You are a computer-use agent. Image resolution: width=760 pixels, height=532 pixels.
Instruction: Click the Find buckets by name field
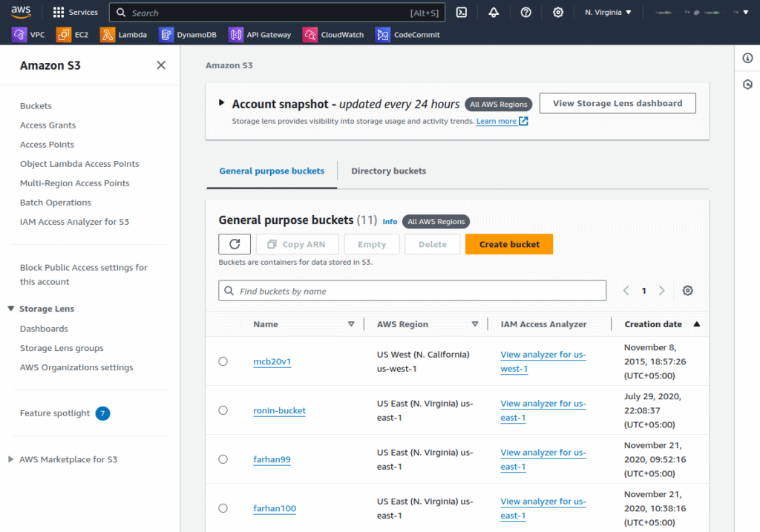point(413,291)
